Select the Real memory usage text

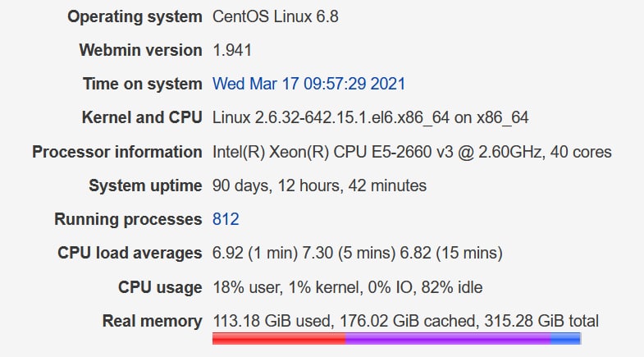[x=405, y=321]
